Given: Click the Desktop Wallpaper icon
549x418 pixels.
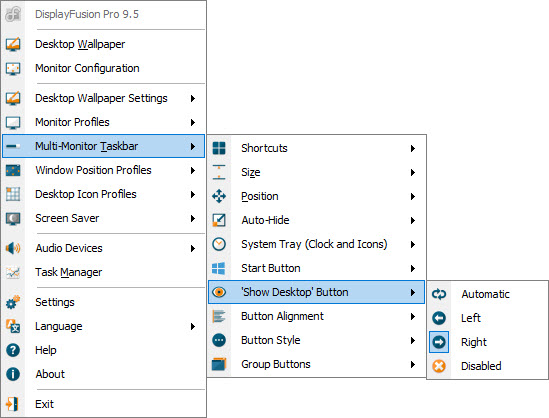Looking at the screenshot, I should click(13, 44).
